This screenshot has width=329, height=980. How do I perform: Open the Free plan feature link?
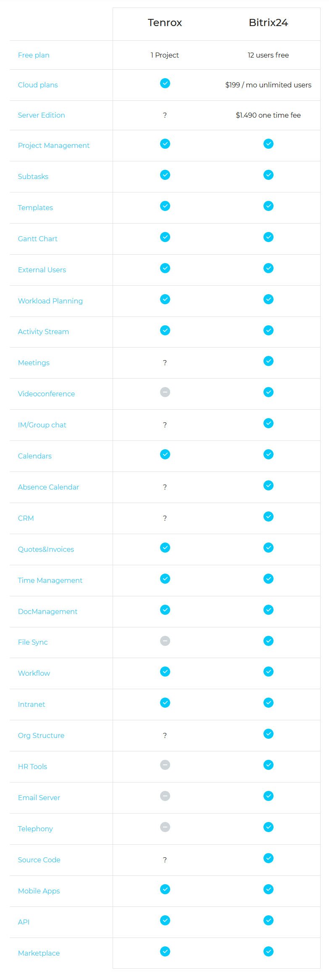[x=34, y=55]
